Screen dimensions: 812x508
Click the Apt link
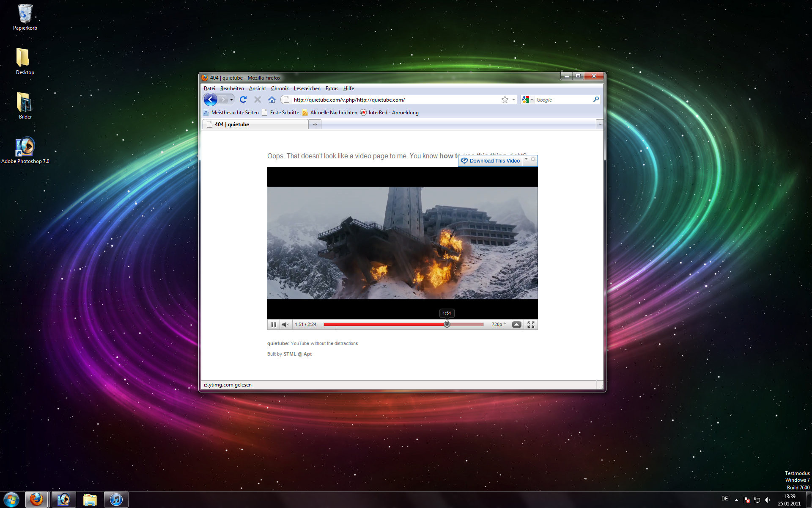(x=307, y=354)
